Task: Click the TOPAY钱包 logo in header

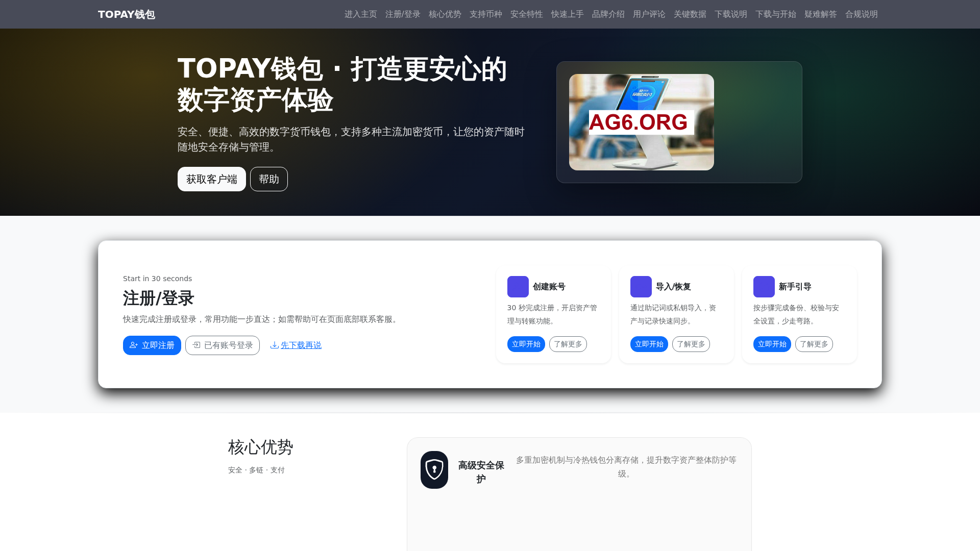Action: coord(126,14)
